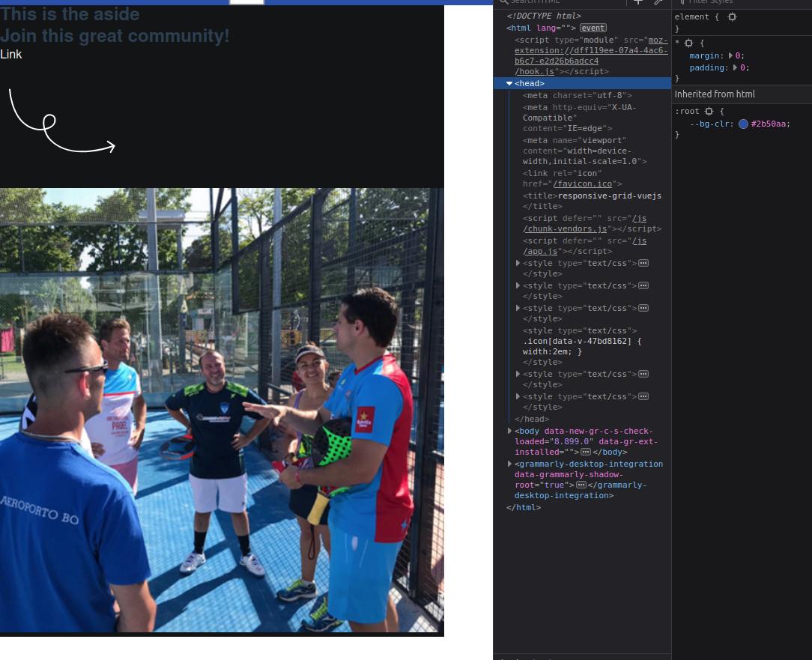Expand the body element node
The height and width of the screenshot is (660, 812).
[509, 431]
